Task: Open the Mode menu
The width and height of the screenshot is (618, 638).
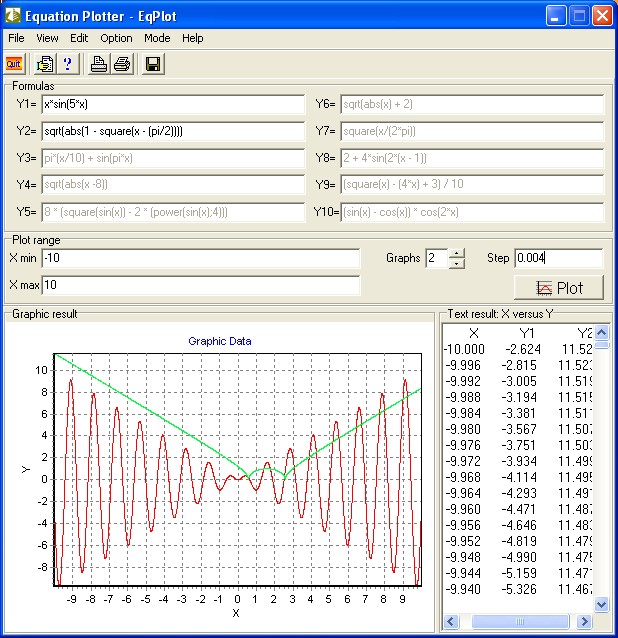Action: click(157, 38)
